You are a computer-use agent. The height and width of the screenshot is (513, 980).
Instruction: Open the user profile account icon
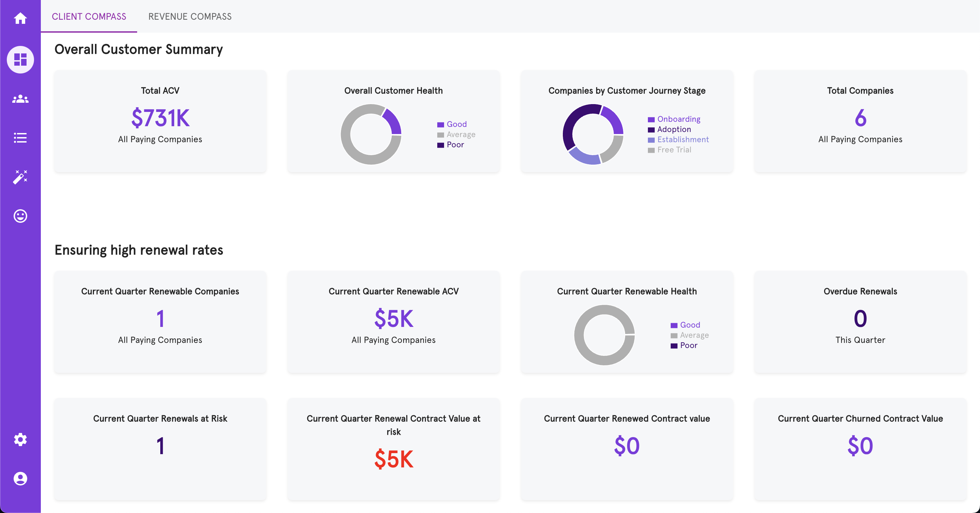[20, 478]
